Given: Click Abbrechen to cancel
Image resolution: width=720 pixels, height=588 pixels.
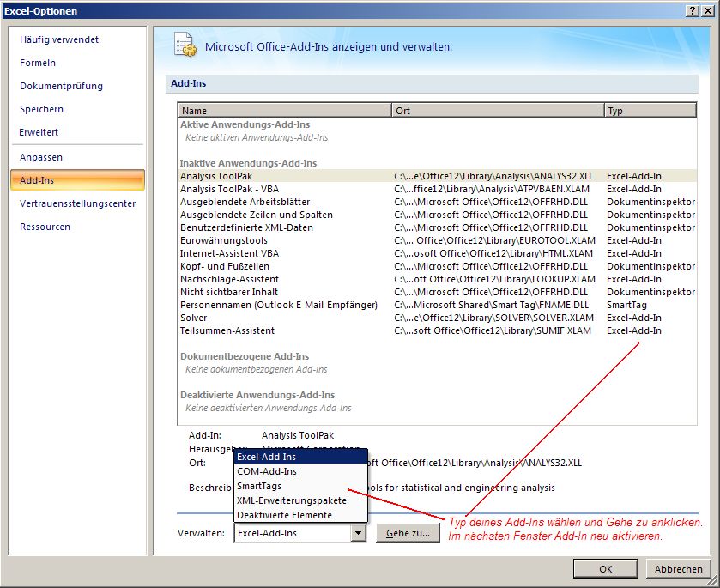Looking at the screenshot, I should coord(679,569).
